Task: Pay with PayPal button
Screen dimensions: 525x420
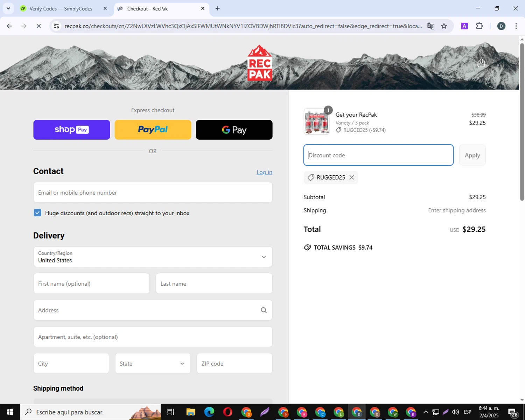Action: [x=153, y=130]
